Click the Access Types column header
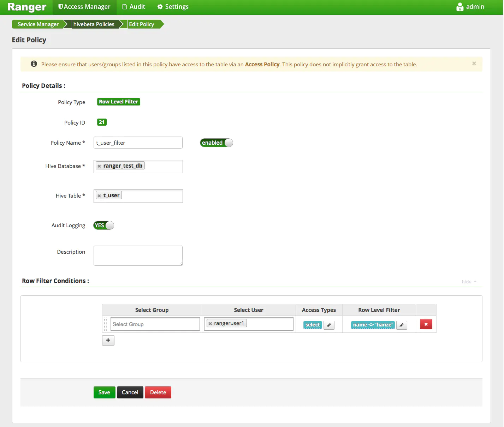This screenshot has width=504, height=427. (319, 310)
